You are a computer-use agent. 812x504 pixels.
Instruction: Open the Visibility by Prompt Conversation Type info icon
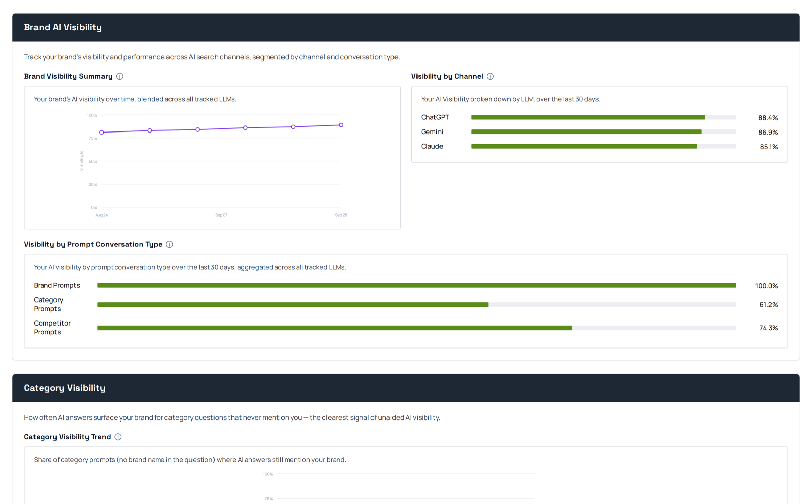[x=170, y=244]
